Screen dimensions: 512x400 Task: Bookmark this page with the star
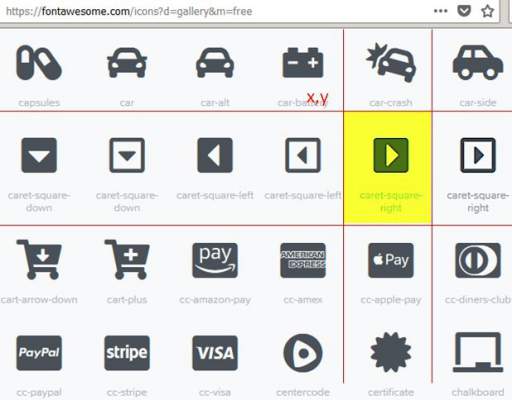487,11
